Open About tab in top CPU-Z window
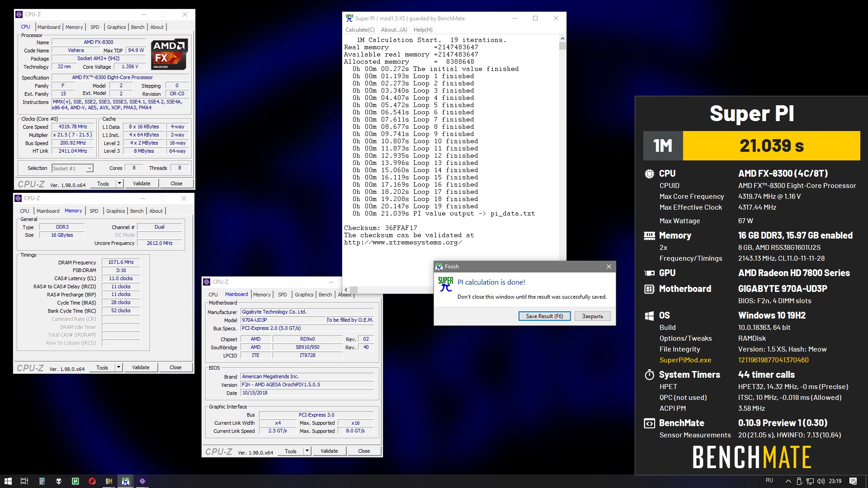 coord(157,27)
